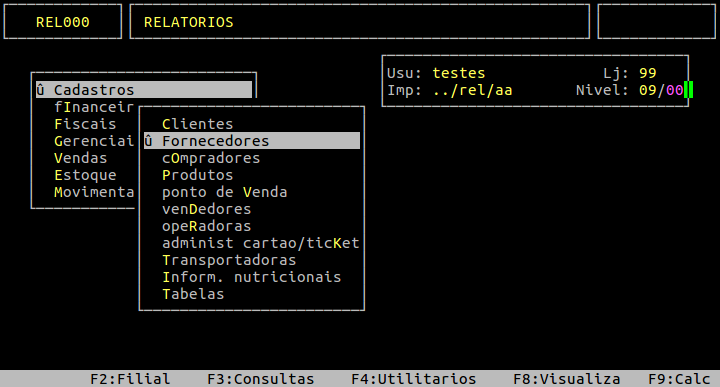Select Transportadoras report entry

pos(229,260)
